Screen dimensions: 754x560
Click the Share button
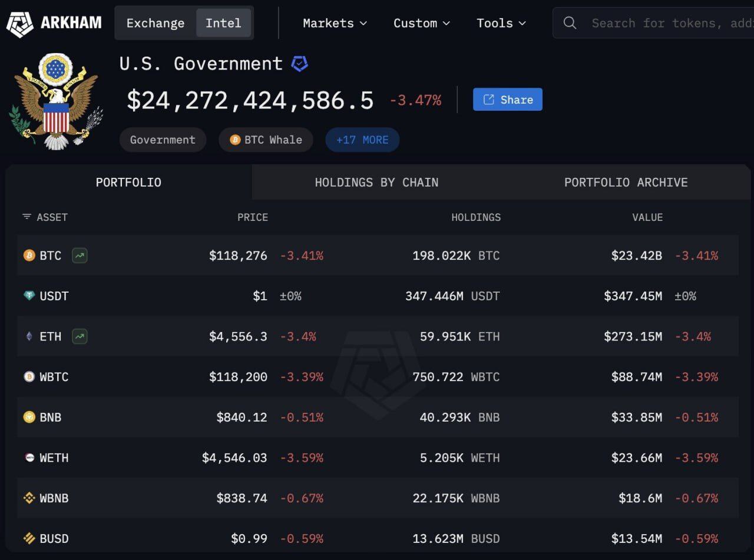507,99
